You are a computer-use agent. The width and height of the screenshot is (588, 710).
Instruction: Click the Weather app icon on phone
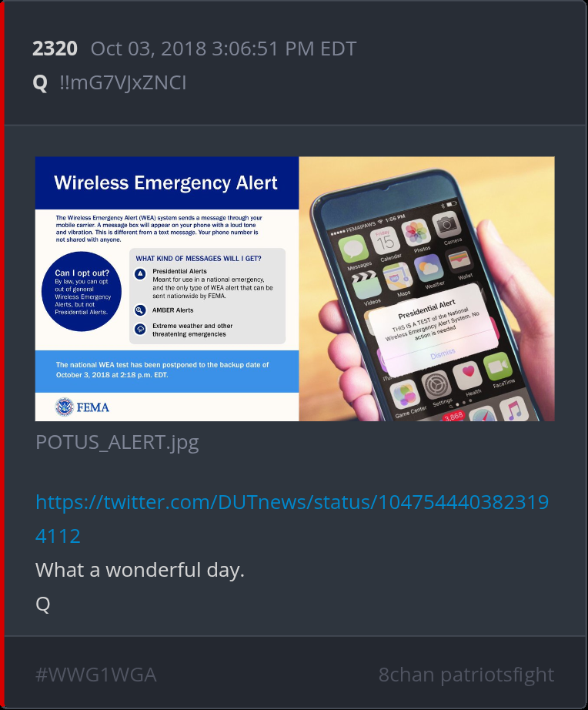tap(428, 268)
